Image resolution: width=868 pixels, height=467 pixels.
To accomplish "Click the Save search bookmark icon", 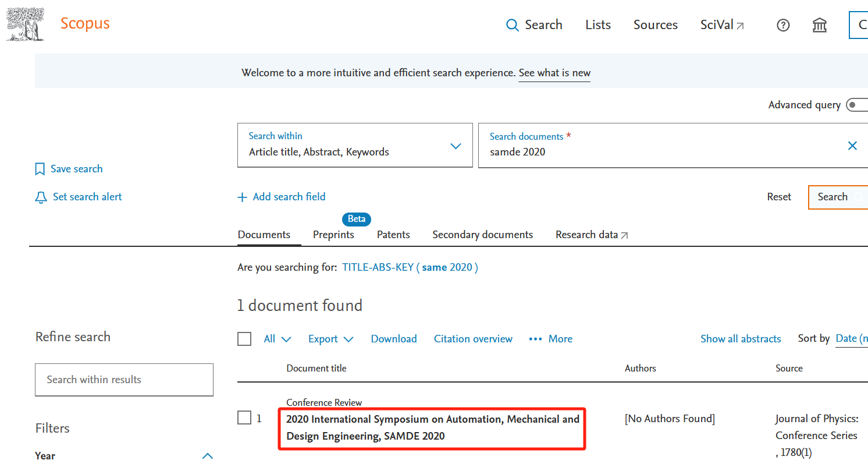I will (x=40, y=169).
